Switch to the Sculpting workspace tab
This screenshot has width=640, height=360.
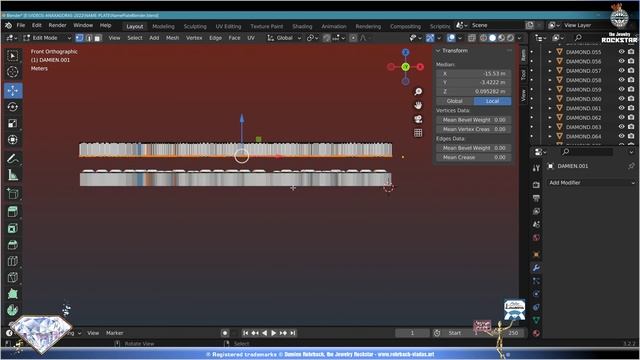click(195, 27)
